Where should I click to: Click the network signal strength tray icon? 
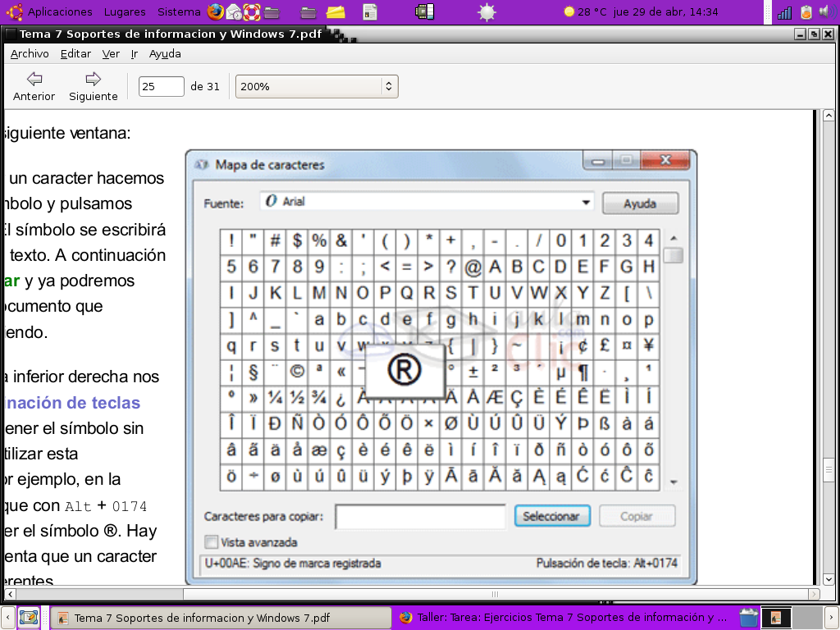(x=785, y=11)
